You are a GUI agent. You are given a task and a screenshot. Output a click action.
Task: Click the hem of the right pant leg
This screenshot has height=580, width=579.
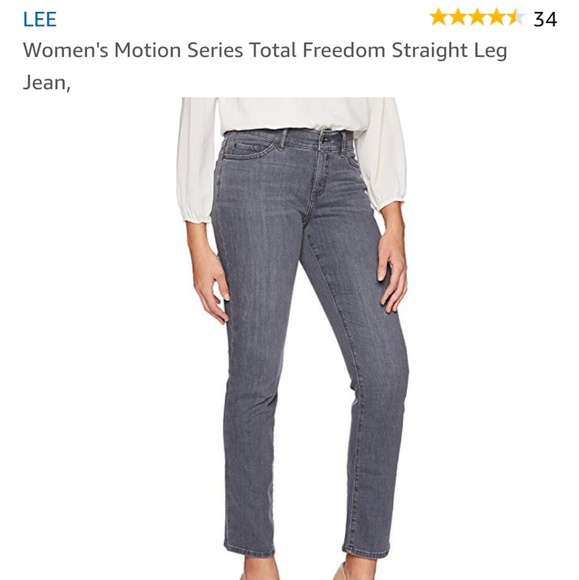(x=366, y=549)
